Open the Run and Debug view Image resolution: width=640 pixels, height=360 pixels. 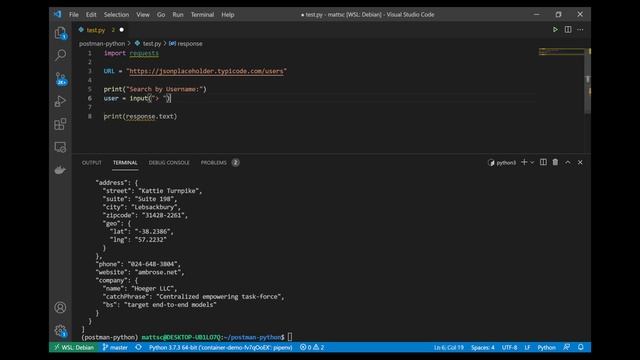pyautogui.click(x=60, y=101)
